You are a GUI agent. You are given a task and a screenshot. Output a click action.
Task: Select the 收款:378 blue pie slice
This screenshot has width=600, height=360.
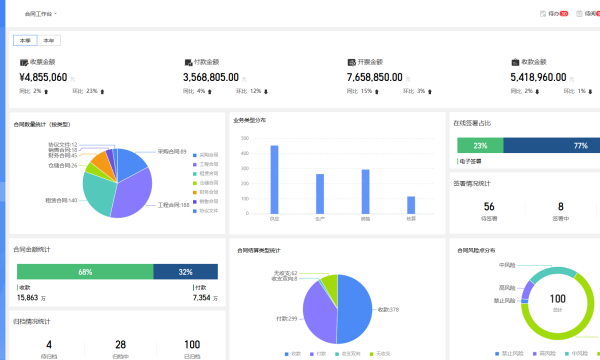coord(355,309)
